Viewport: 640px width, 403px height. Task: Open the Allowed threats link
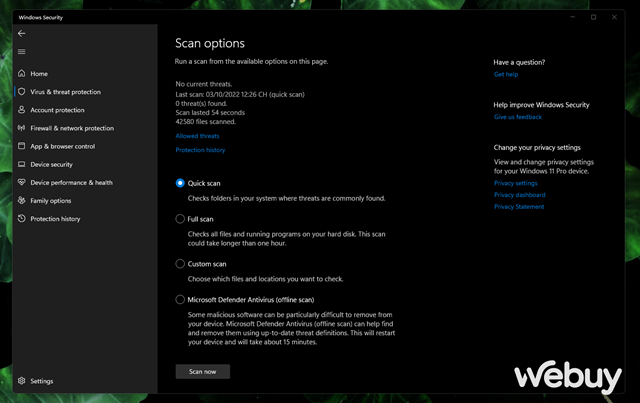tap(198, 136)
